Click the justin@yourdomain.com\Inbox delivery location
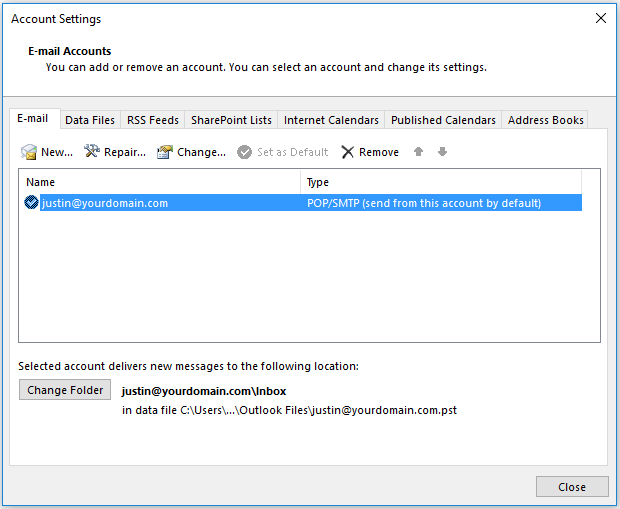This screenshot has width=620, height=509. (x=204, y=391)
